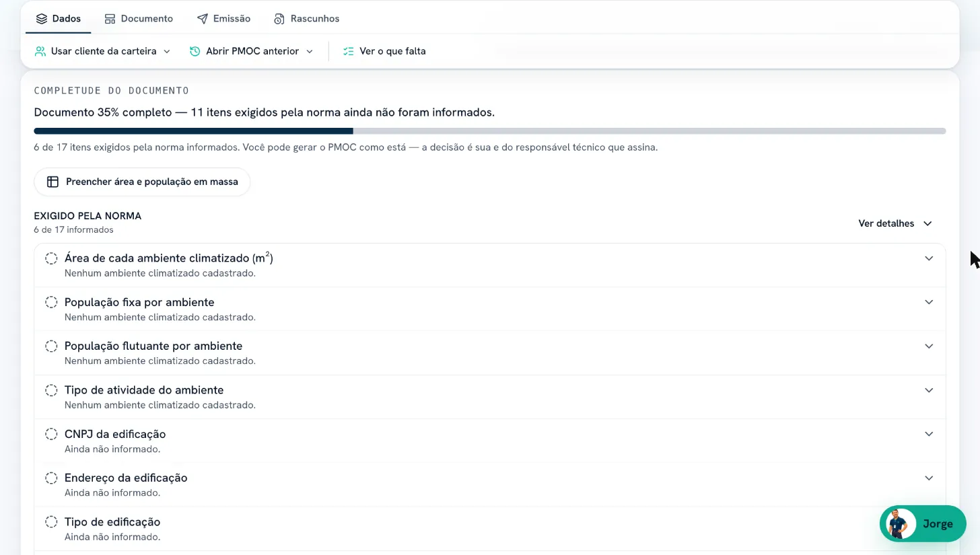
Task: Click the checklist icon for Ver o que falta
Action: coord(348,51)
